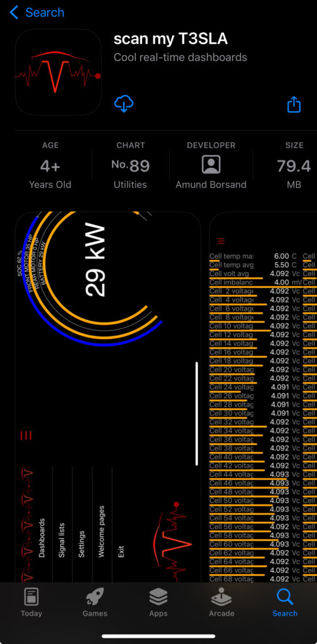Tap the red hamburger menu in first screenshot
The height and width of the screenshot is (644, 317).
(x=26, y=435)
